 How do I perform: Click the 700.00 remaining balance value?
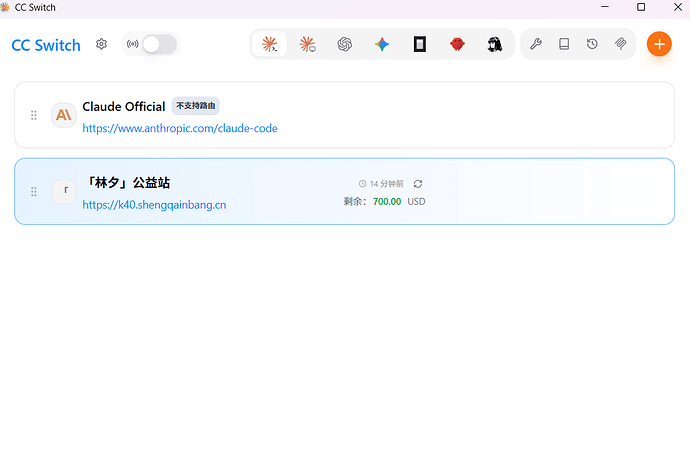click(387, 202)
